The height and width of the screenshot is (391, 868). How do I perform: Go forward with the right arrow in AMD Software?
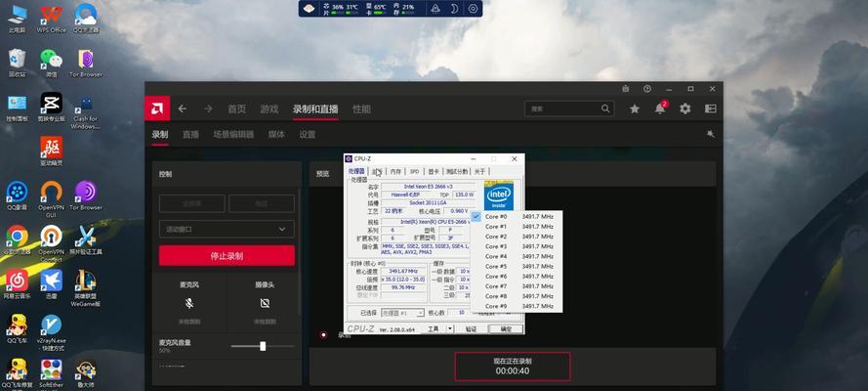coord(208,109)
